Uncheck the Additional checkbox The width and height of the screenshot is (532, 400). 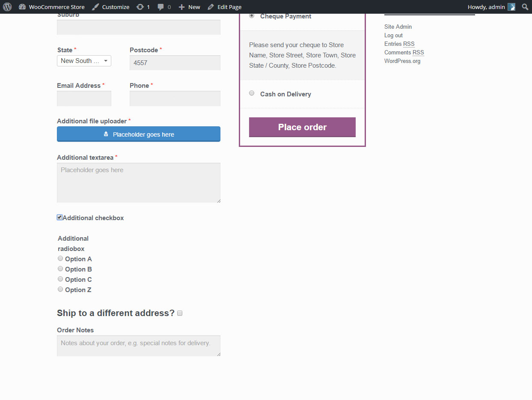pyautogui.click(x=59, y=218)
